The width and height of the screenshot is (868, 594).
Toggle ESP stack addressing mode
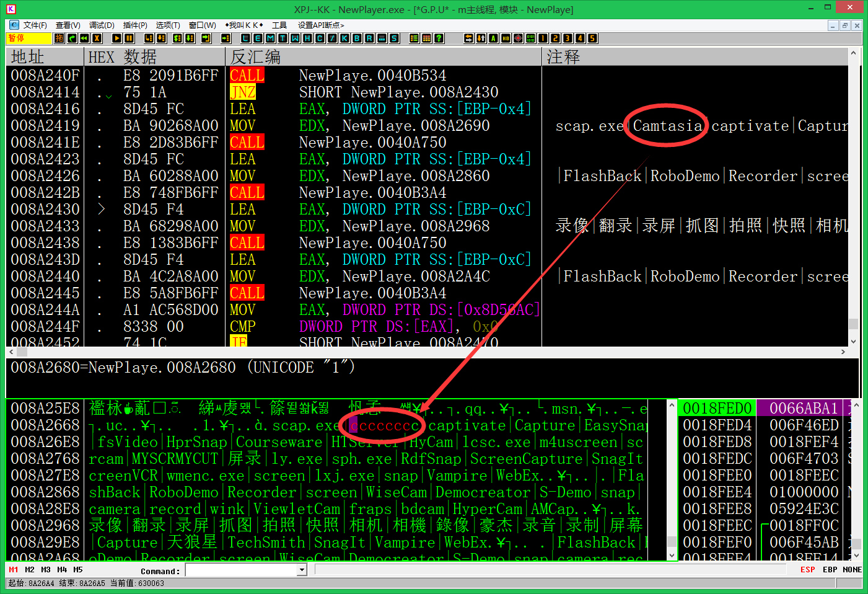point(808,570)
